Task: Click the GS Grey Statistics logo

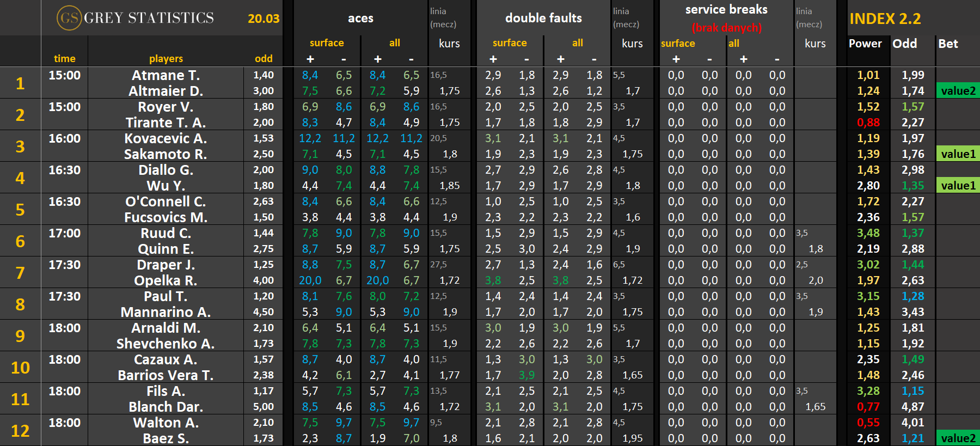Action: click(136, 18)
